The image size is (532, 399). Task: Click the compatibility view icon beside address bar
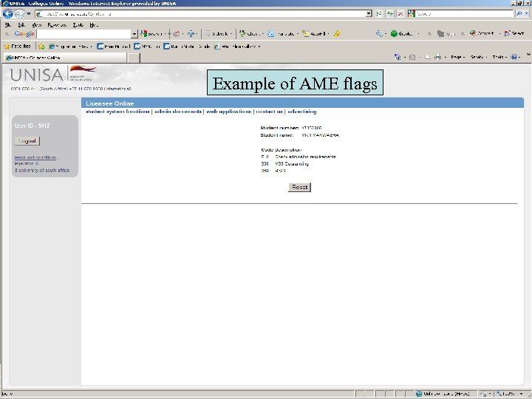pos(379,14)
